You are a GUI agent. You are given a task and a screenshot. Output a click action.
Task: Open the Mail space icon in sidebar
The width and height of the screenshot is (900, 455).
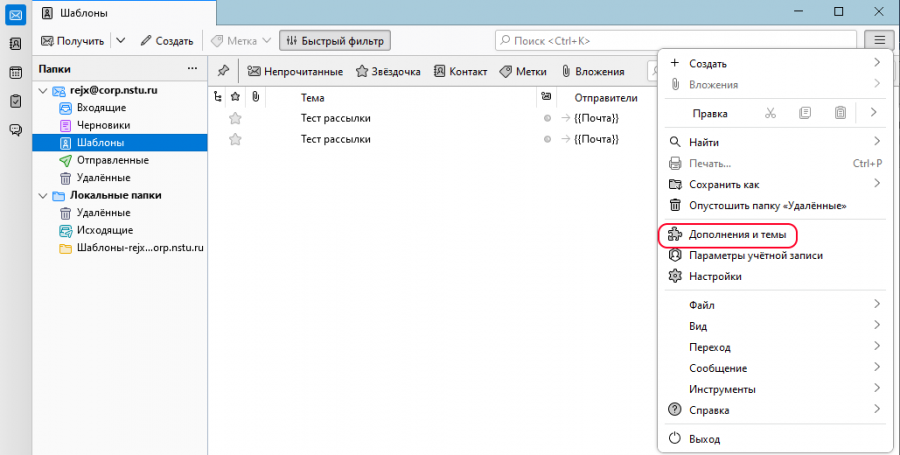point(15,15)
